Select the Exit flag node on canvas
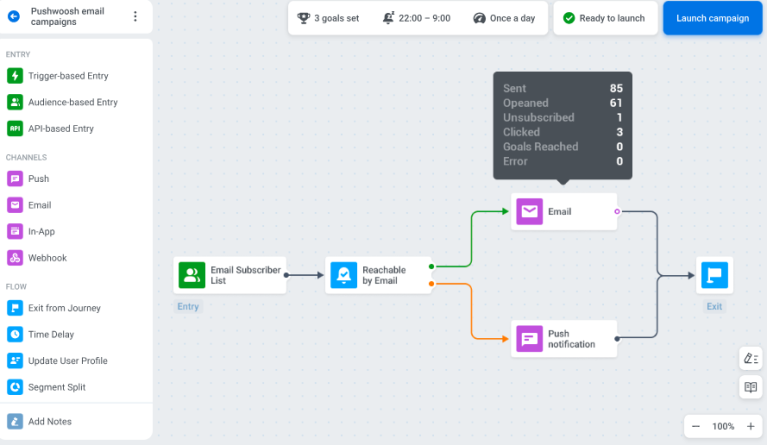 715,275
